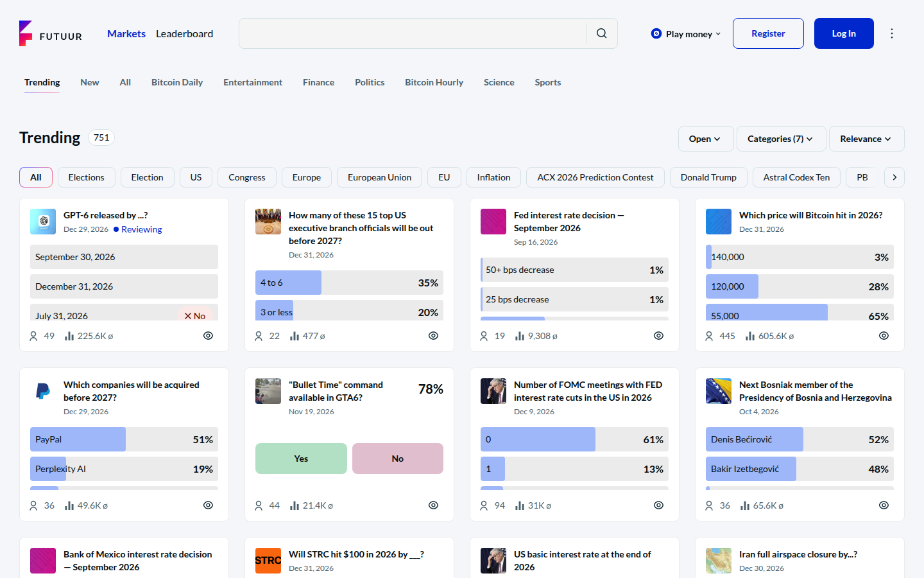Screen dimensions: 924x578
Task: Filter by European Union tag
Action: point(380,177)
